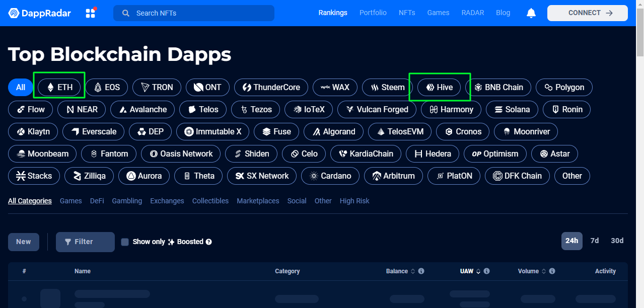The height and width of the screenshot is (308, 644).
Task: Choose the Other chains chip
Action: (x=572, y=176)
